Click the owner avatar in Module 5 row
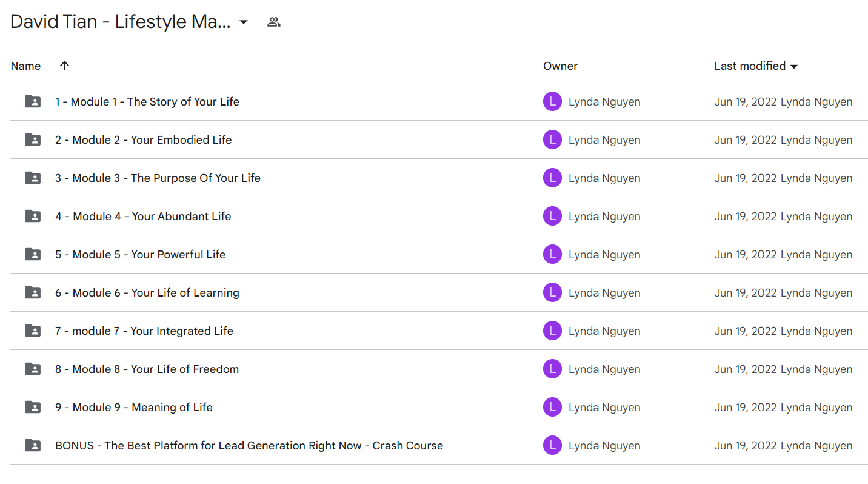 click(552, 254)
